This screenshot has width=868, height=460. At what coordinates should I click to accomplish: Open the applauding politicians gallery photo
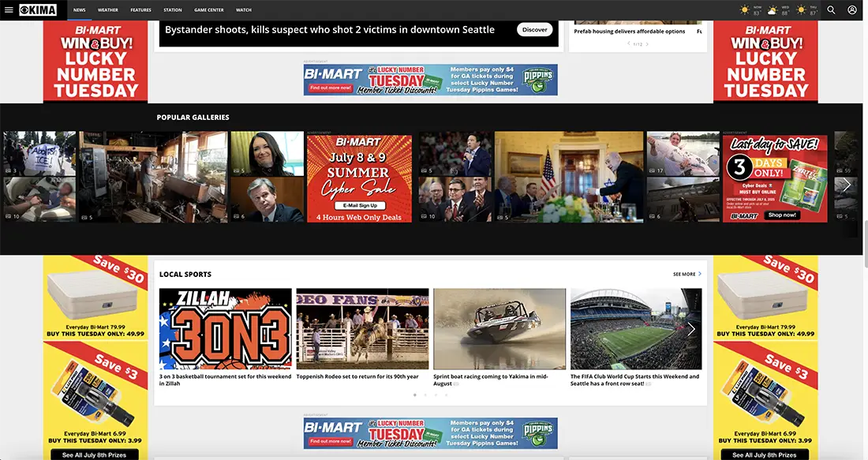455,200
